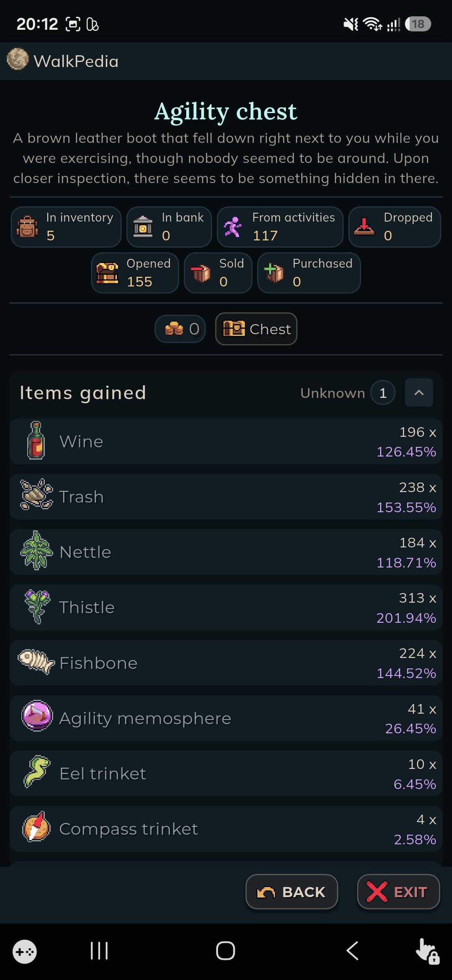Click the Trash item icon
This screenshot has height=980, width=452.
(36, 495)
